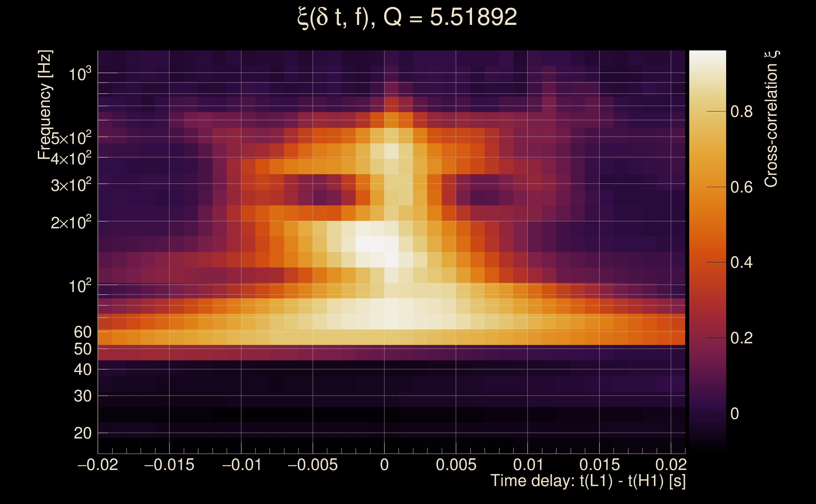
Task: Click the Cross-correlation ξ colorbar label
Action: [x=771, y=119]
